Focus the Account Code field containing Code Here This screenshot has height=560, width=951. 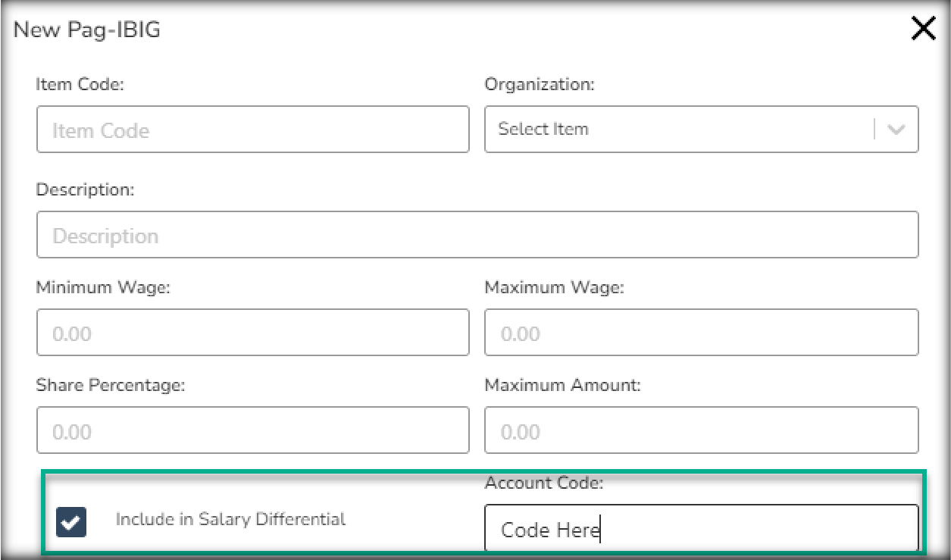coord(701,529)
